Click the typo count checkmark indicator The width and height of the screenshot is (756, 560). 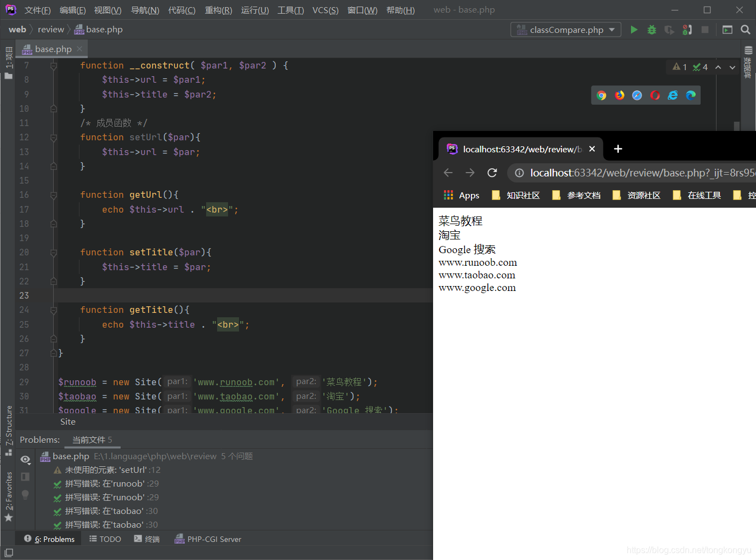click(700, 67)
